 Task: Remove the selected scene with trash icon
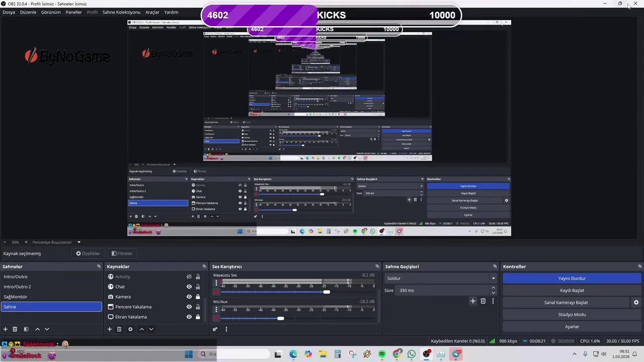tap(15, 329)
